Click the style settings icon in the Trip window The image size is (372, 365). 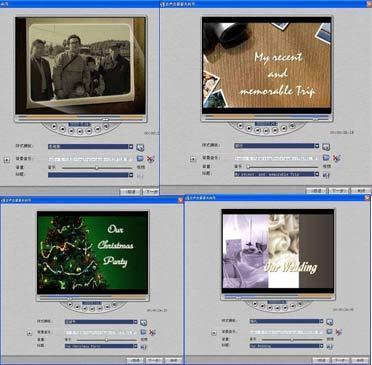click(326, 146)
